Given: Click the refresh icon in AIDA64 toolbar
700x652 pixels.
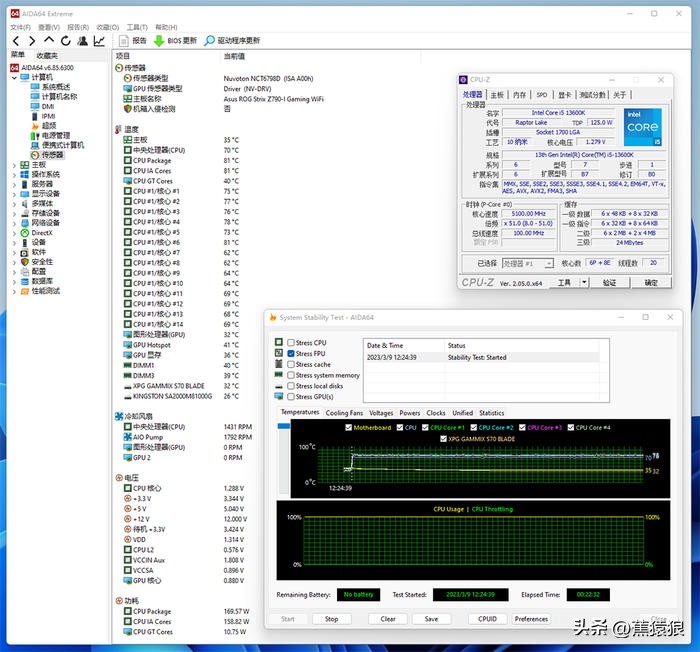Looking at the screenshot, I should pos(64,41).
